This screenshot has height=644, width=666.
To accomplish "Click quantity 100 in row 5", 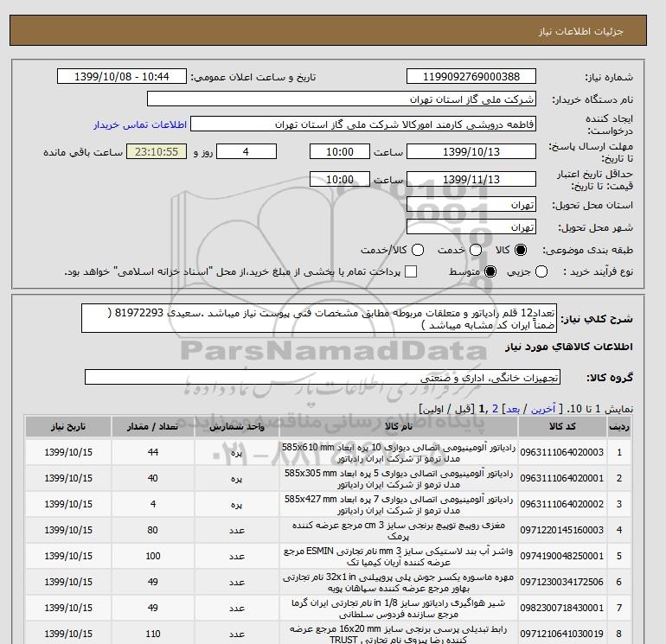I will [x=153, y=556].
